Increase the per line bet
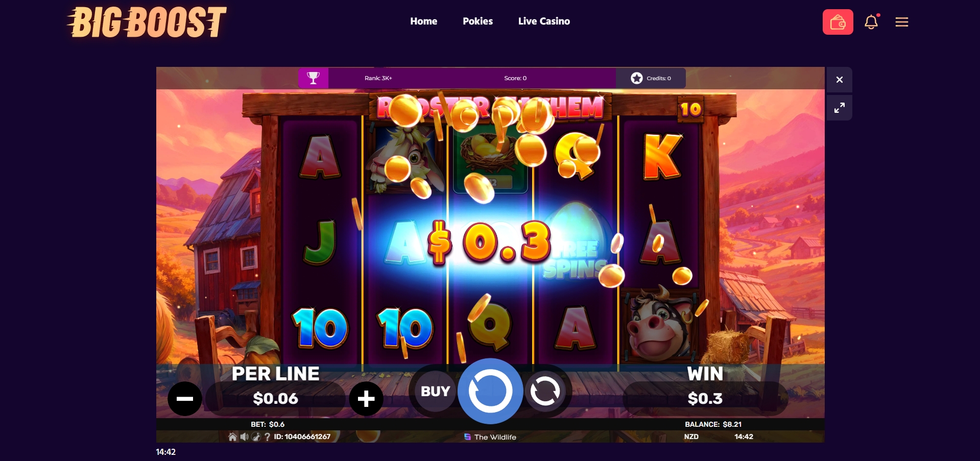The image size is (980, 461). click(366, 398)
